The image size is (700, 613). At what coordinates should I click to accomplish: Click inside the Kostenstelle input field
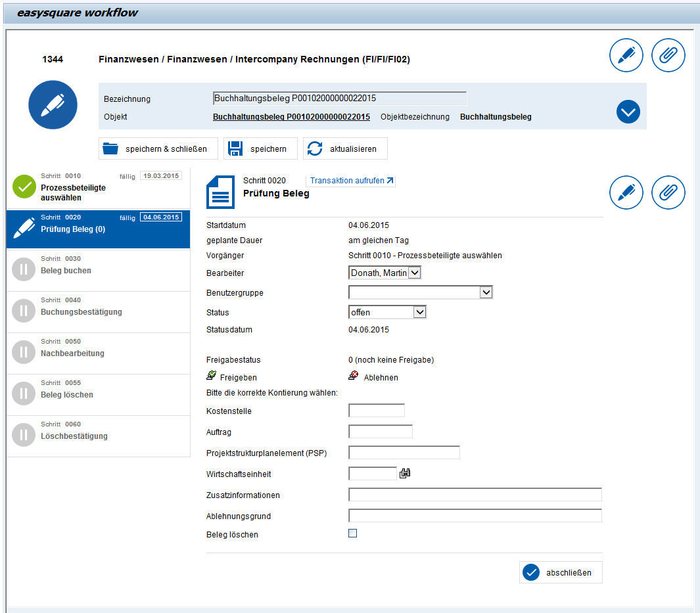pos(376,410)
